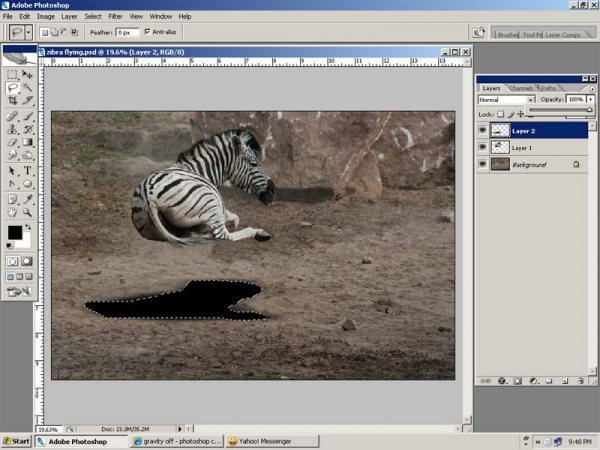Select the Blur tool
Screen dimensions: 600x450
coord(12,155)
